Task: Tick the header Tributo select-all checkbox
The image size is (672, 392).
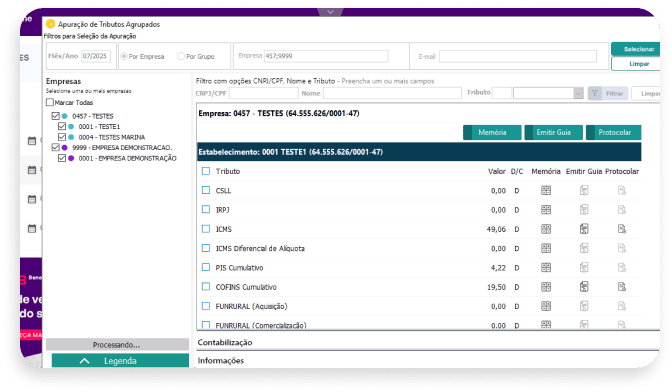Action: [206, 171]
